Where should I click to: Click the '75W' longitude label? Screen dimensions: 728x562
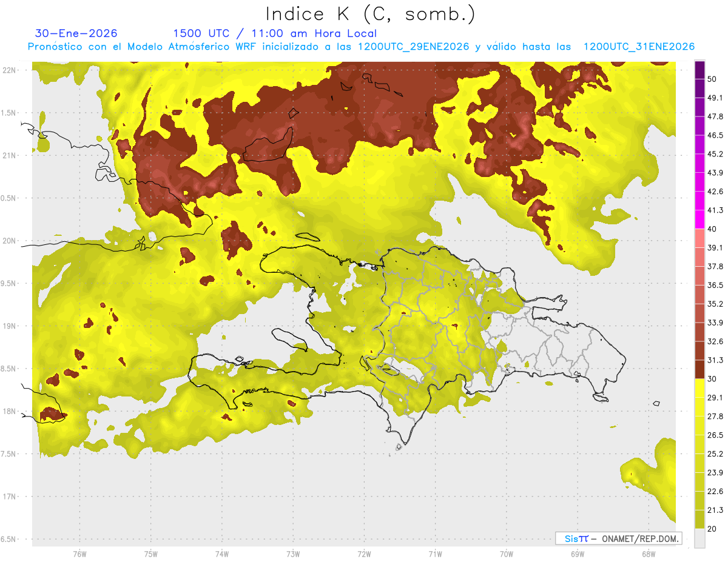[150, 554]
